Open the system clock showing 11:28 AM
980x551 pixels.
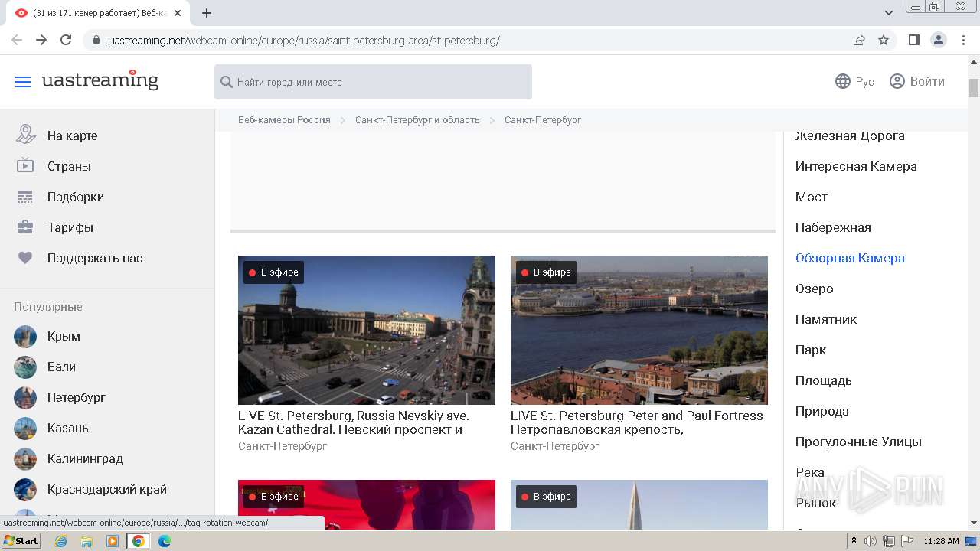(942, 541)
